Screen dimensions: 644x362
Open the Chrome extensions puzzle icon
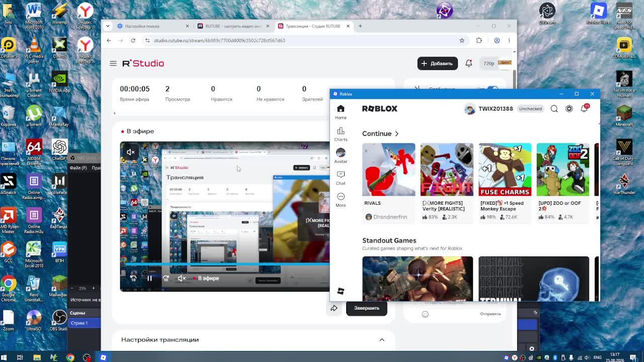(479, 40)
